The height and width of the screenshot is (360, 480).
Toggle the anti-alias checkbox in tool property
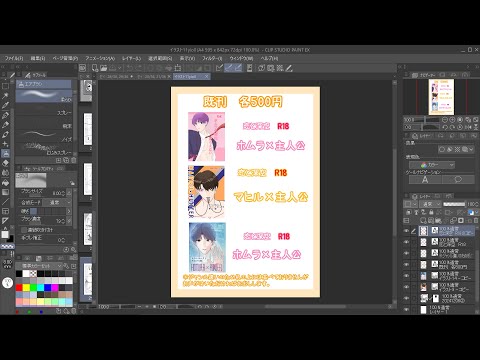[x=24, y=230]
